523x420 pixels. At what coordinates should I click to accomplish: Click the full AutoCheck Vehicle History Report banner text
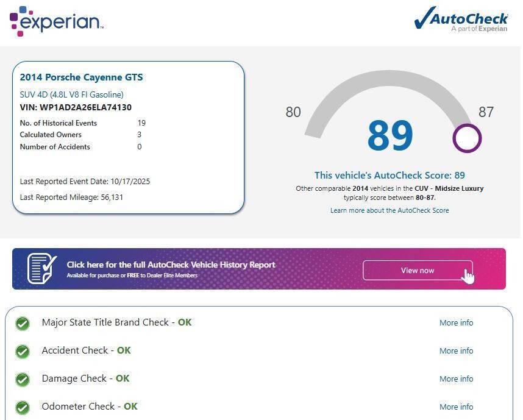point(171,265)
